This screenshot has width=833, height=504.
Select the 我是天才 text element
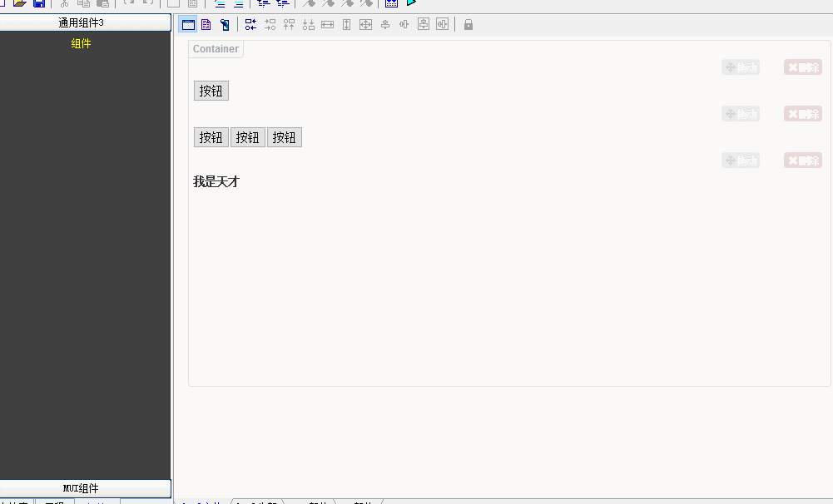click(216, 181)
